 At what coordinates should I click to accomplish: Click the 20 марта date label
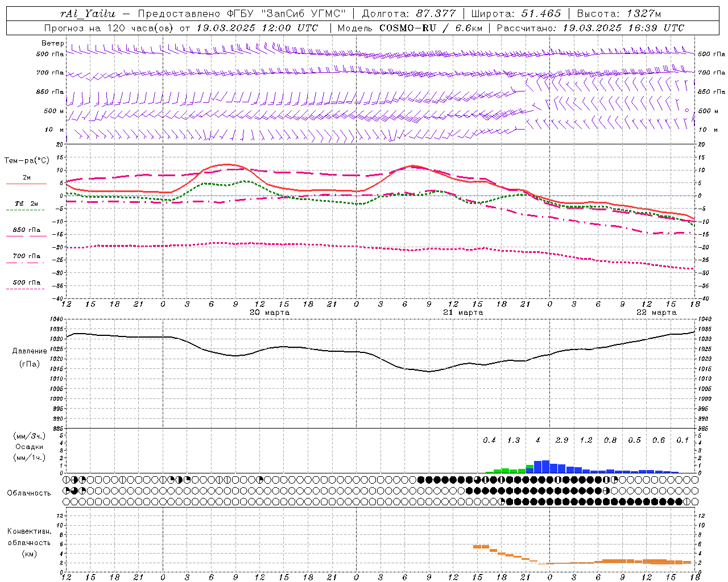(x=270, y=313)
